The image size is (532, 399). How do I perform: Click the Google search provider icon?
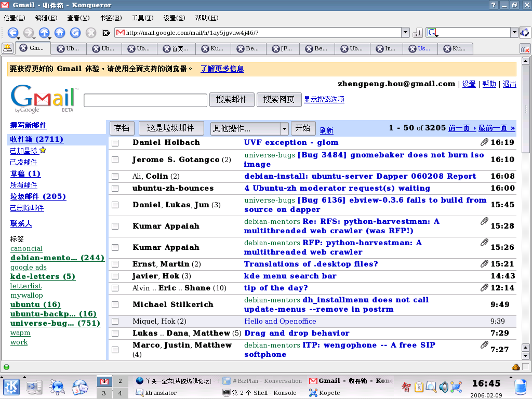click(x=433, y=33)
